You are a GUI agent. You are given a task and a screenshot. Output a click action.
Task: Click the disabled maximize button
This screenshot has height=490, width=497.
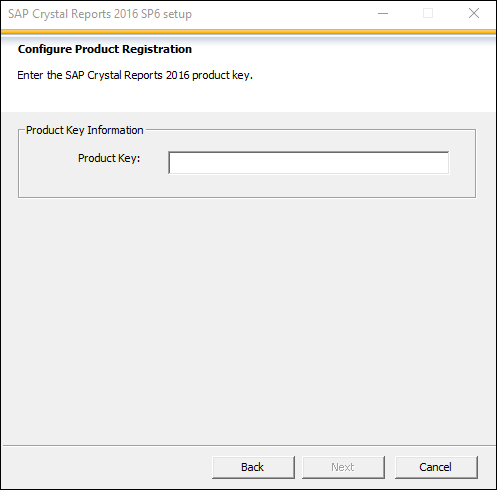428,14
